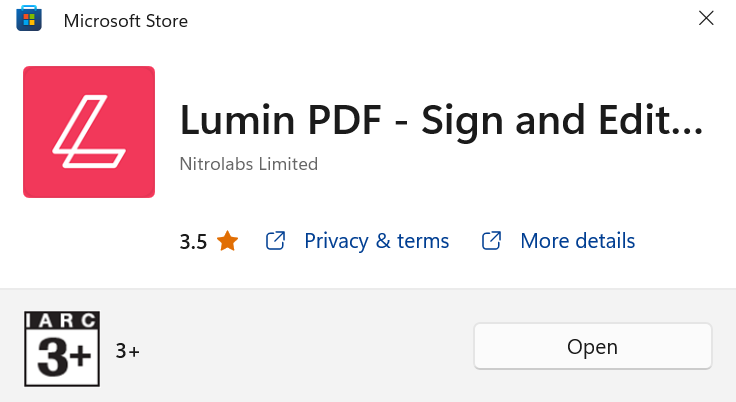Click the 3.5 rating number
This screenshot has width=736, height=402.
[x=193, y=242]
